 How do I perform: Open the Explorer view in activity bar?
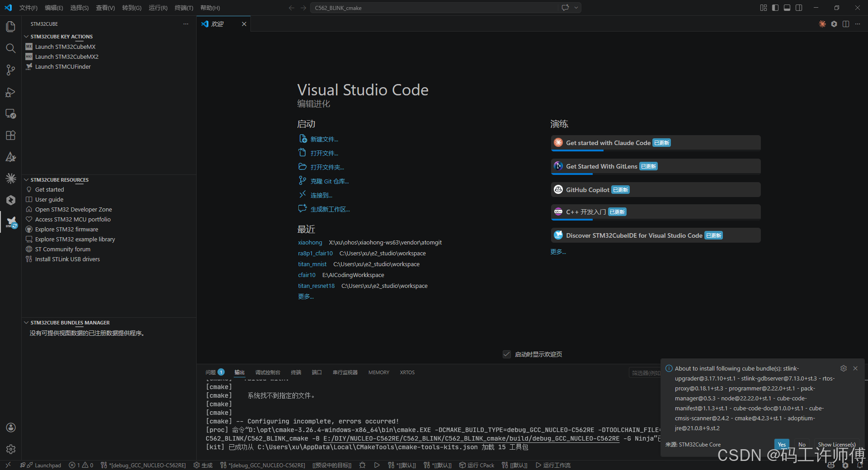[x=10, y=27]
